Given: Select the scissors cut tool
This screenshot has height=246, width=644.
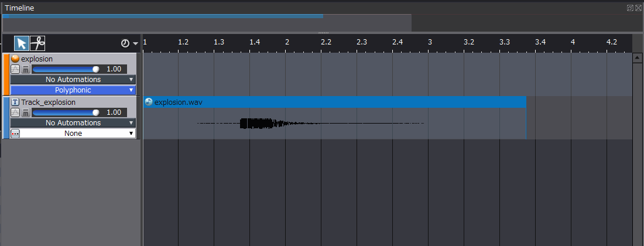Looking at the screenshot, I should 38,43.
